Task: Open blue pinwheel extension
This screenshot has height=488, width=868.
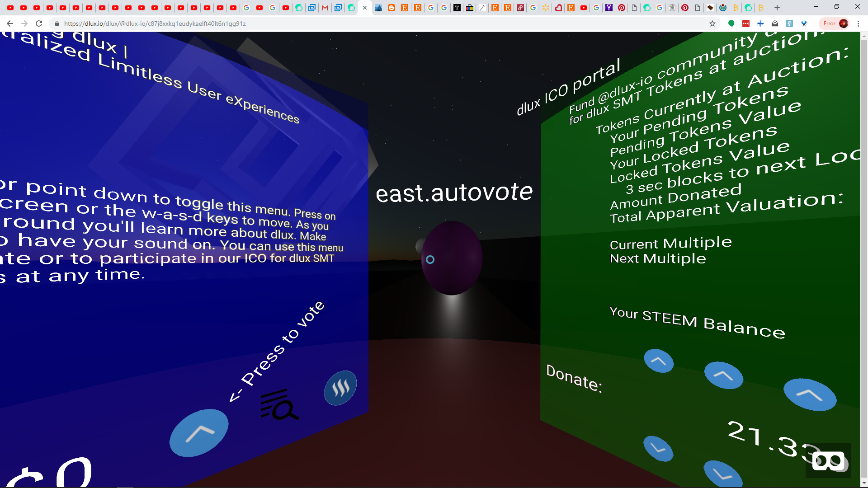Action: coord(760,23)
